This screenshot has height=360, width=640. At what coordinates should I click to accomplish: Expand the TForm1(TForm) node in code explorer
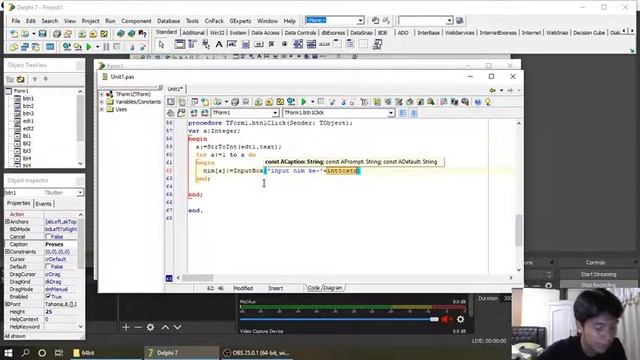pos(102,94)
